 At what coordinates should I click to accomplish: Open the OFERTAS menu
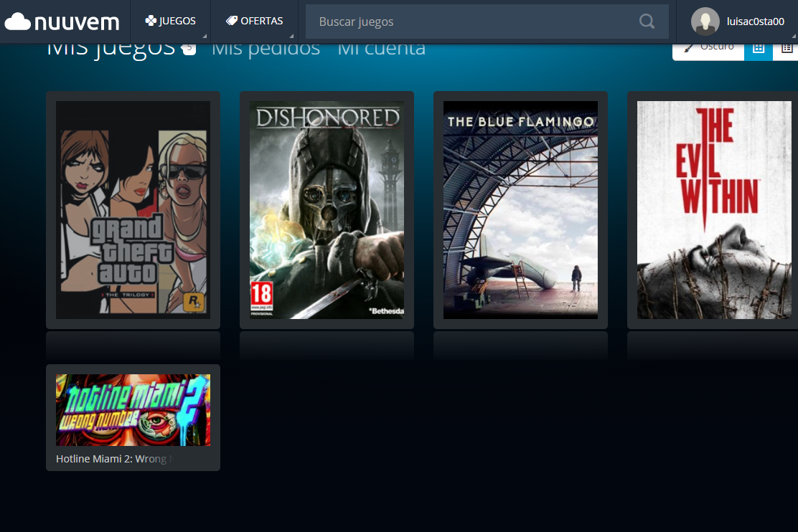255,22
